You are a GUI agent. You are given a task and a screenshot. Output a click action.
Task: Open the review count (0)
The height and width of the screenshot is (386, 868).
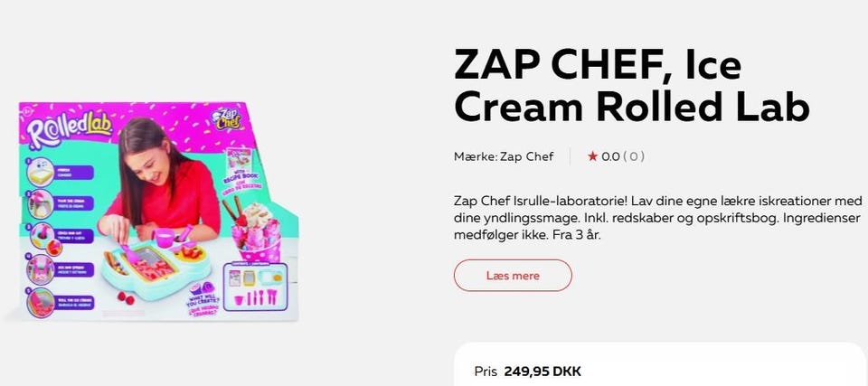pos(634,156)
